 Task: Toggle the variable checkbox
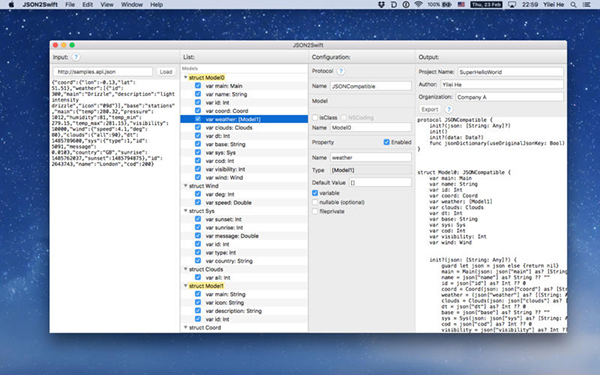pyautogui.click(x=315, y=193)
